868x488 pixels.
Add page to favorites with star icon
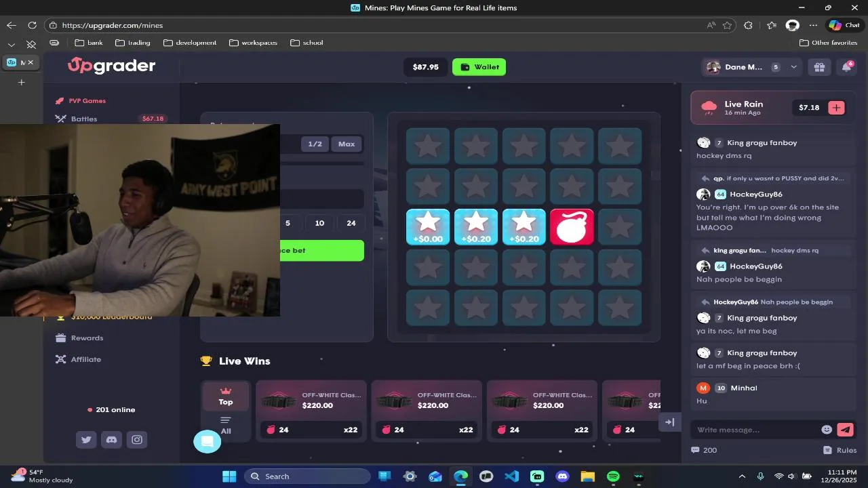[727, 25]
